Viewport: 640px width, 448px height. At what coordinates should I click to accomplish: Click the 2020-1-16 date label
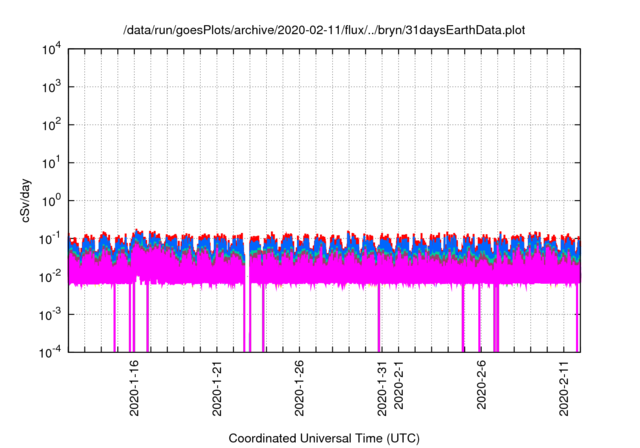point(134,388)
